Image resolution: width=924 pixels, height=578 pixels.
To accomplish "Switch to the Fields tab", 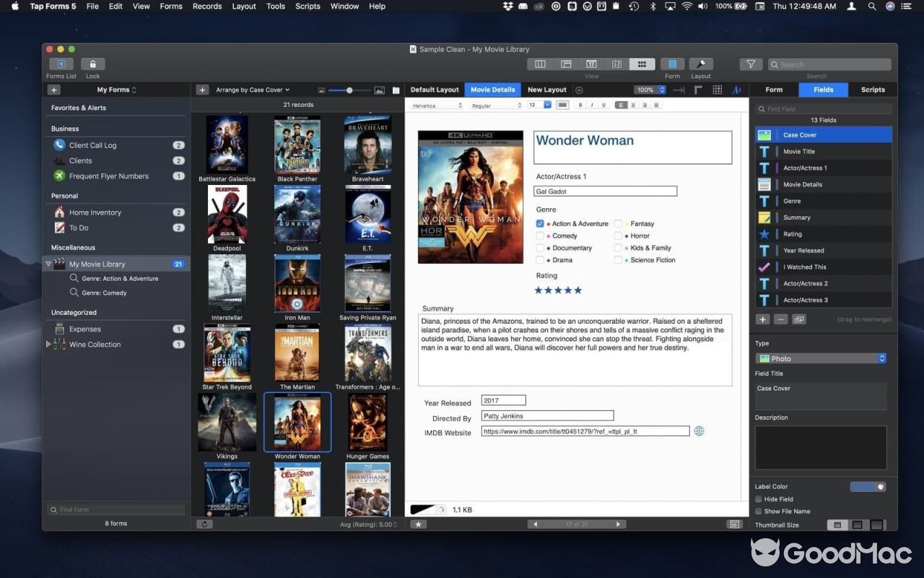I will pos(823,90).
